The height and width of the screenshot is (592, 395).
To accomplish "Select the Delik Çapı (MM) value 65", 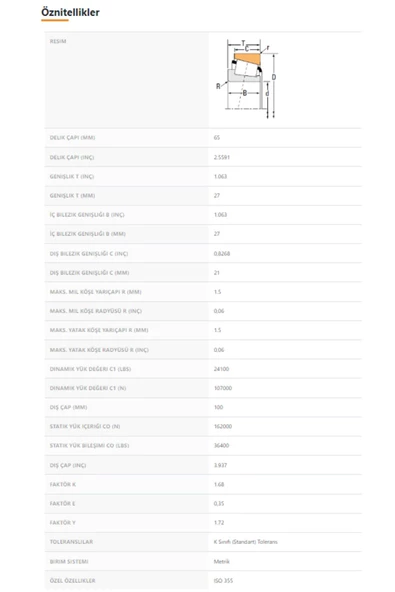I will click(216, 137).
